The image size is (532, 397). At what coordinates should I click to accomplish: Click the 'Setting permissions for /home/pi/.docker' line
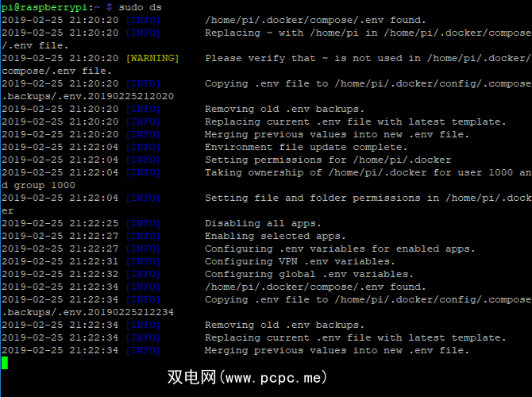[x=328, y=160]
